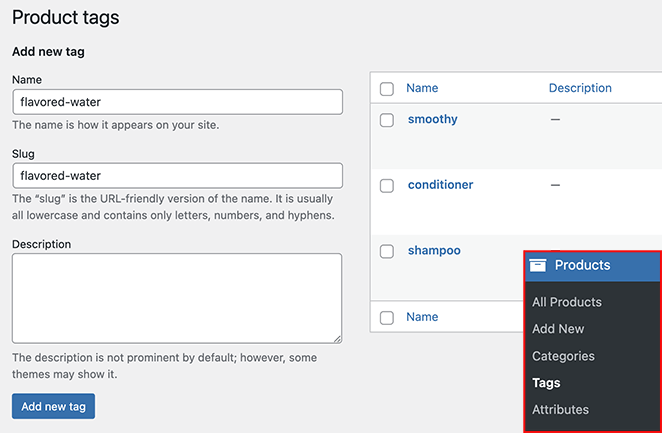Open the shampoo tag link
The height and width of the screenshot is (433, 662).
pyautogui.click(x=434, y=251)
